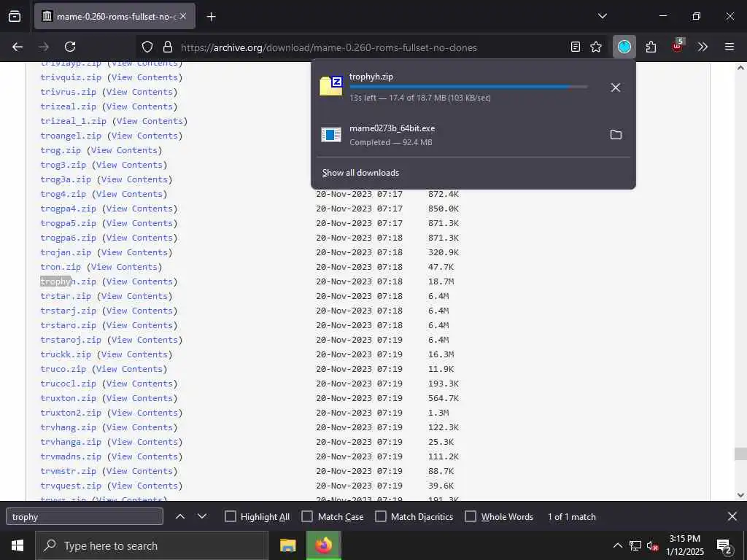747x560 pixels.
Task: Enable Match Case checkbox
Action: (x=307, y=517)
